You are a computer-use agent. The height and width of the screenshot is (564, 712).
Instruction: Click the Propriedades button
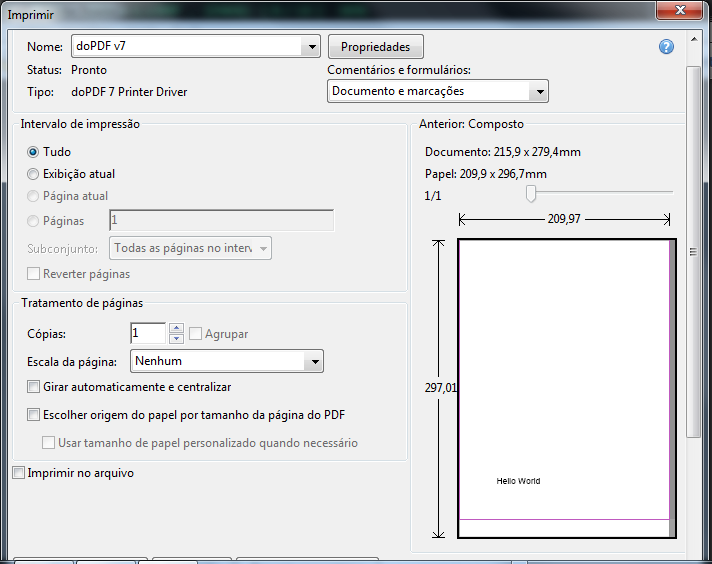(x=376, y=47)
